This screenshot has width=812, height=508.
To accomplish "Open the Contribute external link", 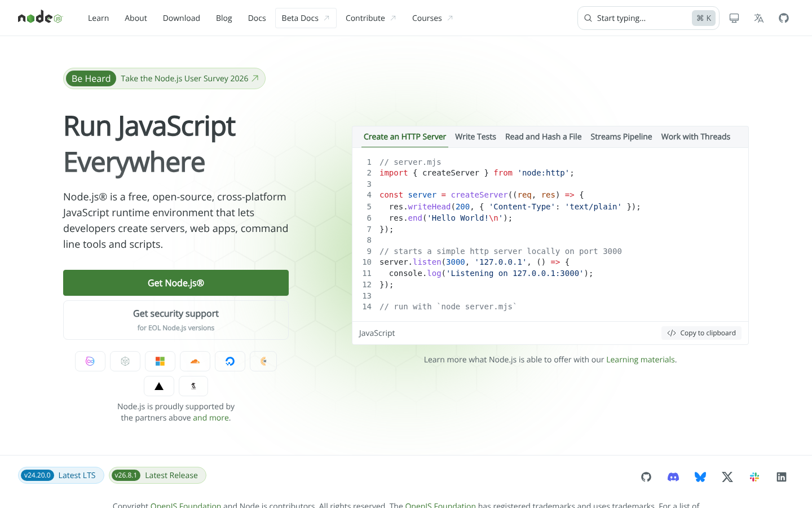I will (371, 18).
